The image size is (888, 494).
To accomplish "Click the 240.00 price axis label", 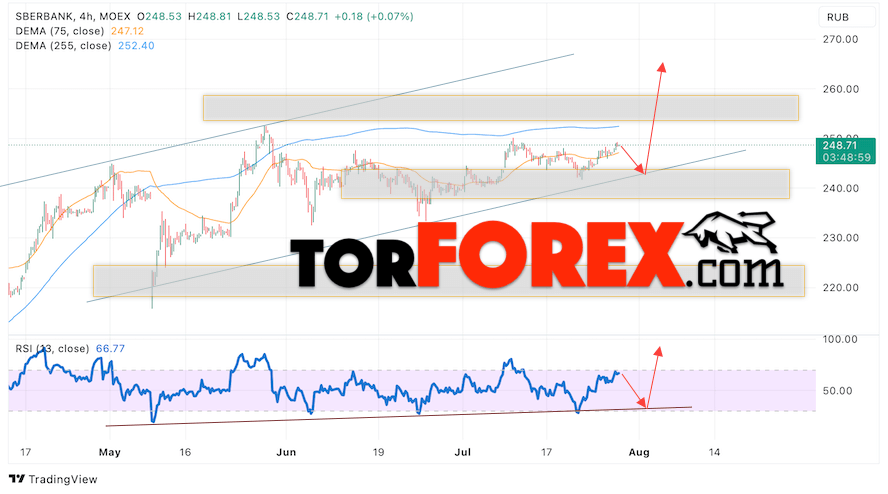I will (840, 188).
